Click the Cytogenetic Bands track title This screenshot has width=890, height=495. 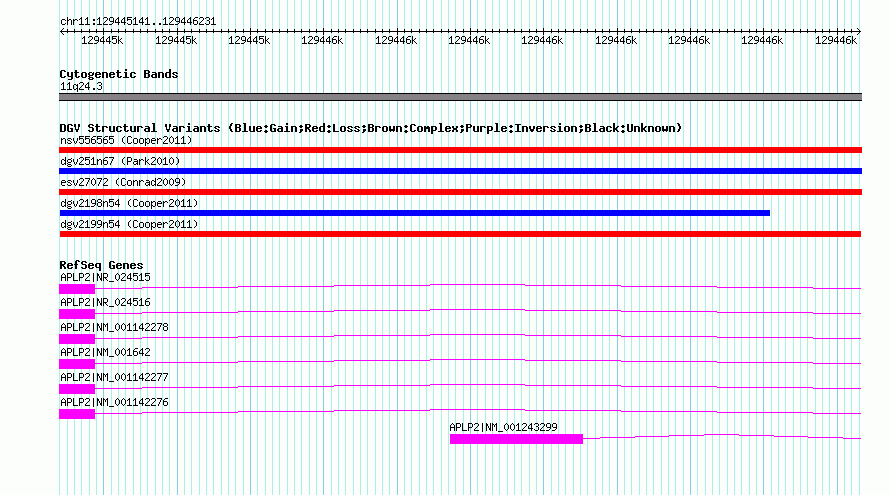point(119,74)
